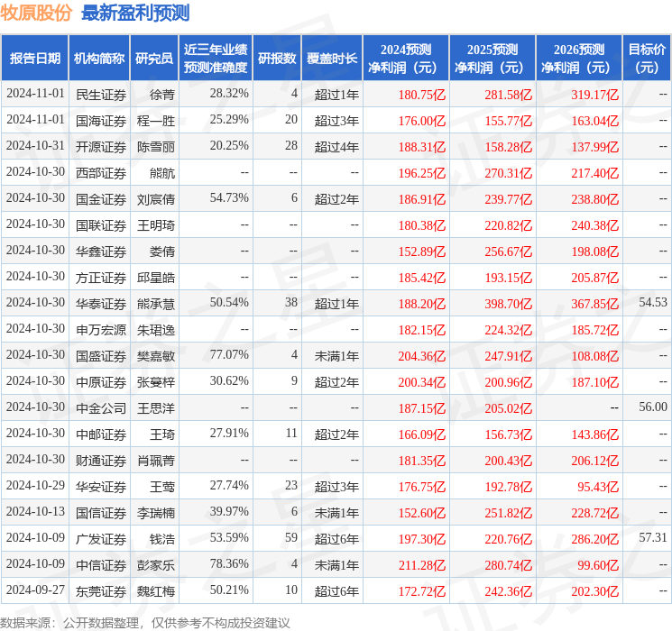Select the 西部证券 institution cell
The image size is (672, 631).
click(101, 173)
